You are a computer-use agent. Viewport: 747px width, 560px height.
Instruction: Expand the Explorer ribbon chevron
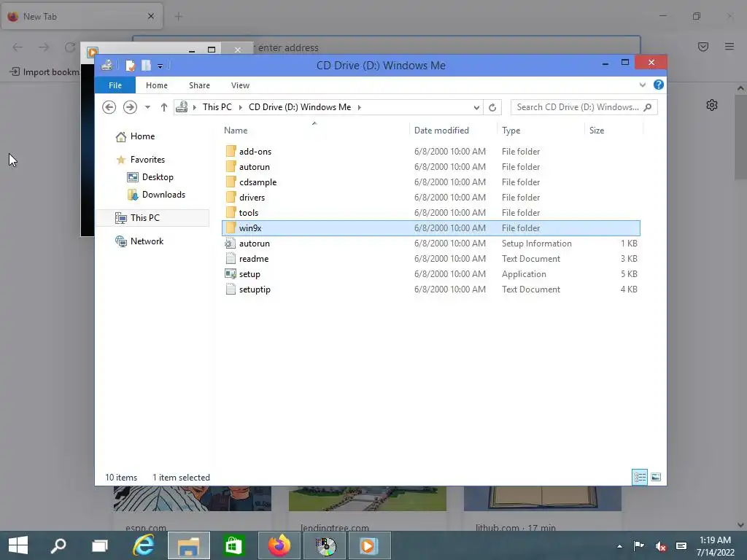click(x=642, y=85)
